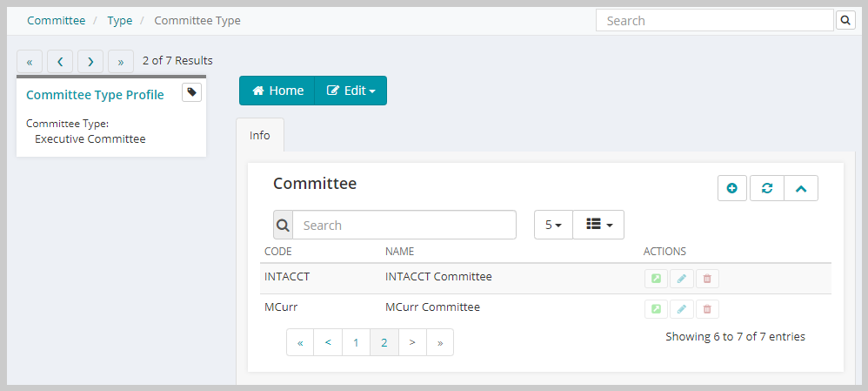Open the column list view dropdown
The width and height of the screenshot is (868, 391).
coord(598,225)
